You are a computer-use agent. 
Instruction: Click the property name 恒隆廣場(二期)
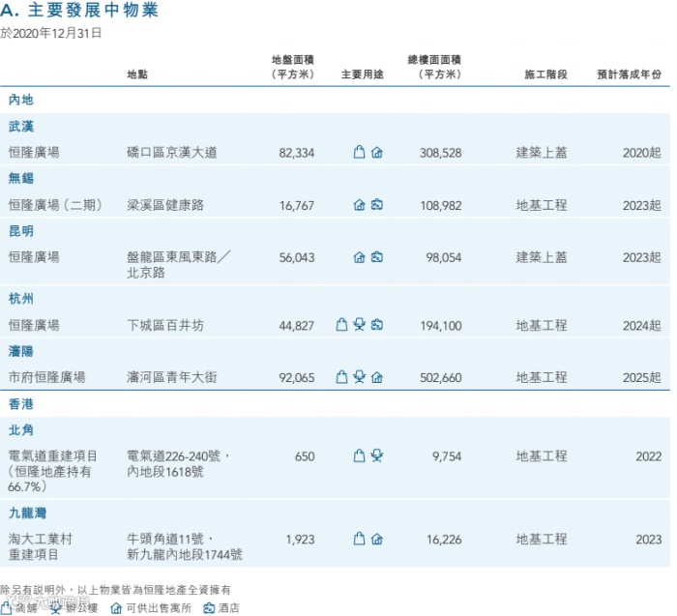pos(55,205)
